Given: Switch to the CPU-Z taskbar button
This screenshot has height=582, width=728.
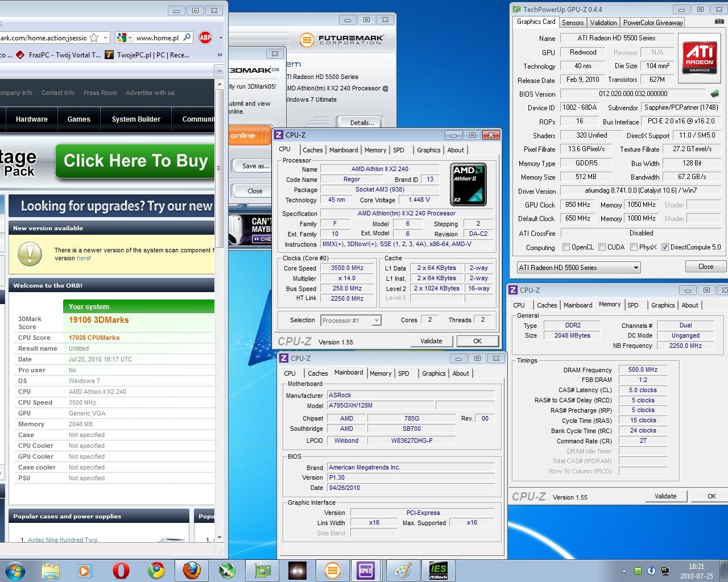Looking at the screenshot, I should point(366,571).
